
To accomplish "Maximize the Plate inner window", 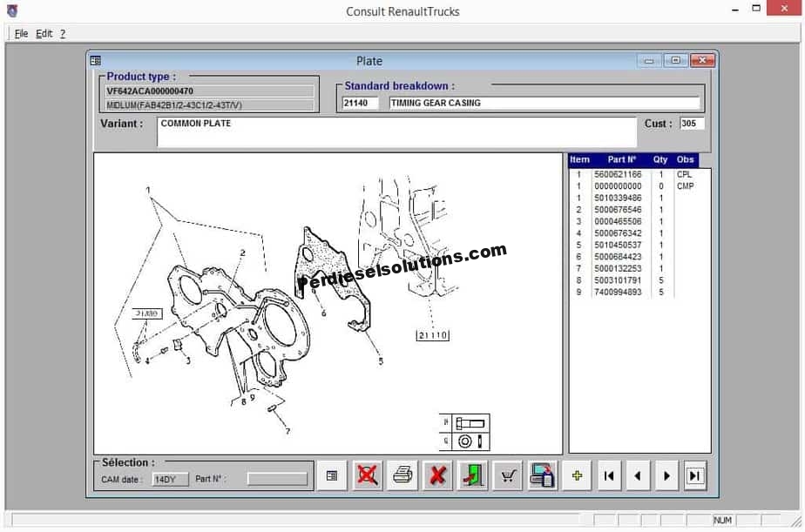I will pos(676,61).
